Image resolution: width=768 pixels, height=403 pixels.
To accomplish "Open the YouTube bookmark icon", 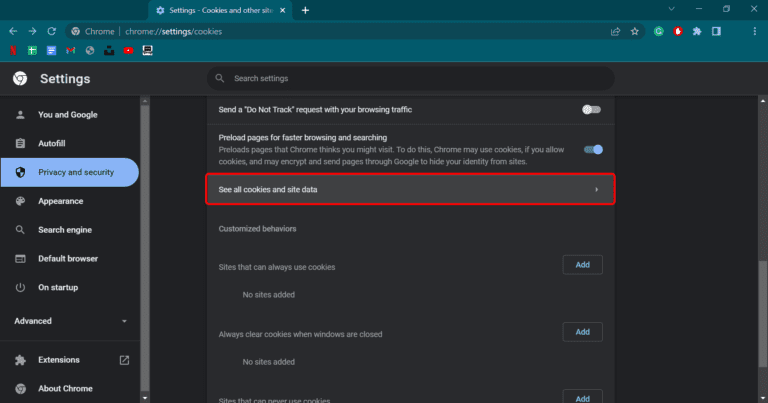I will point(126,50).
